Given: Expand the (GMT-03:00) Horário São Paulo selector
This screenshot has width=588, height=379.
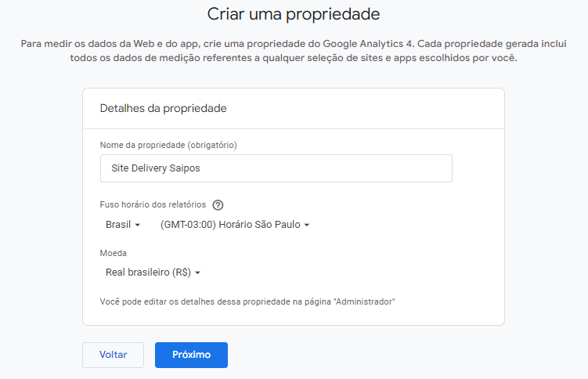Looking at the screenshot, I should click(x=235, y=225).
